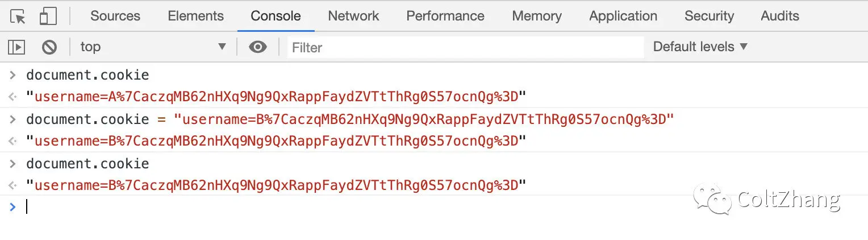The width and height of the screenshot is (868, 240).
Task: Switch to the Audits tab
Action: pyautogui.click(x=780, y=16)
